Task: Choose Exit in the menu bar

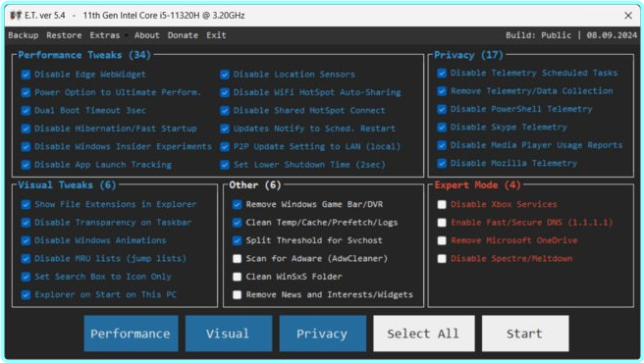Action: 216,35
